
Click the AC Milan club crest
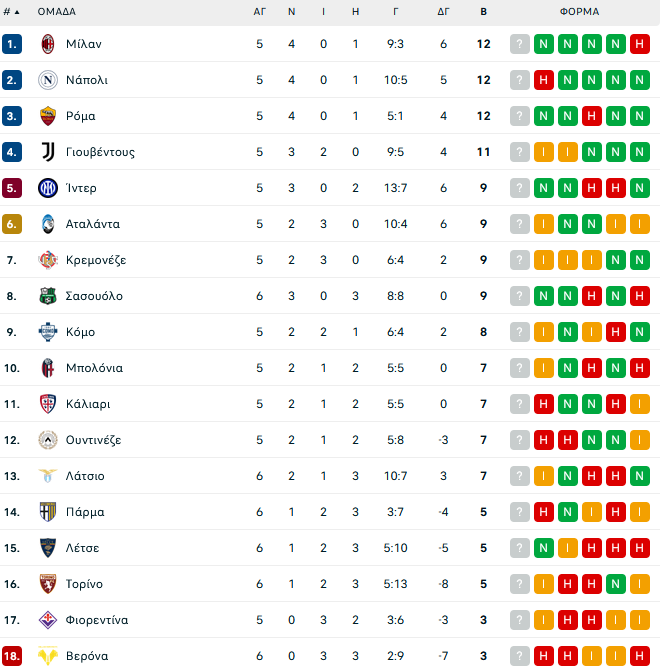(47, 44)
